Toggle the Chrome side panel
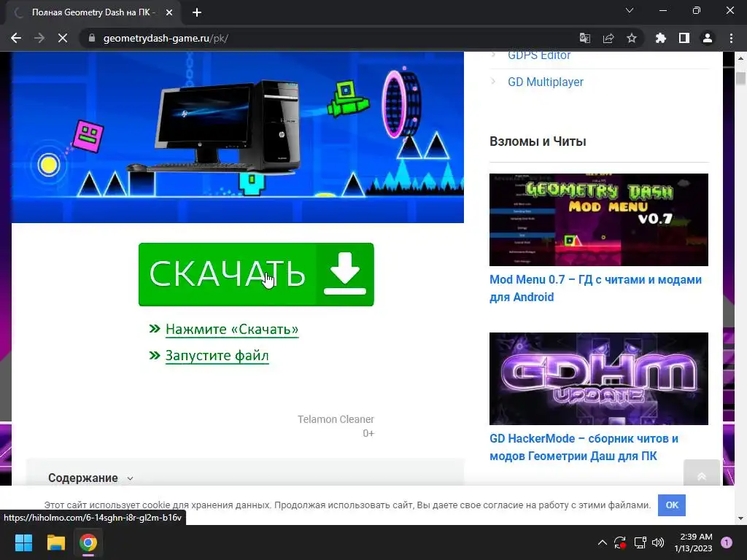 (x=684, y=38)
